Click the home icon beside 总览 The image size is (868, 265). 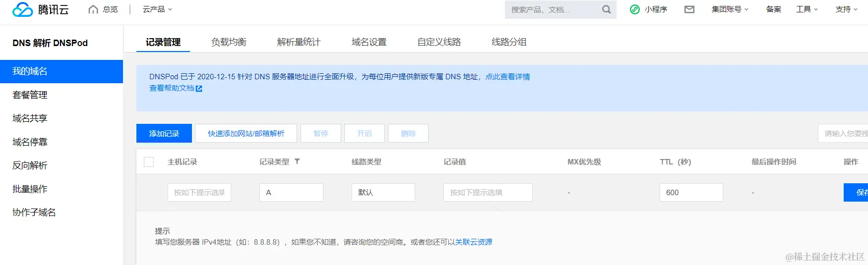pos(93,9)
